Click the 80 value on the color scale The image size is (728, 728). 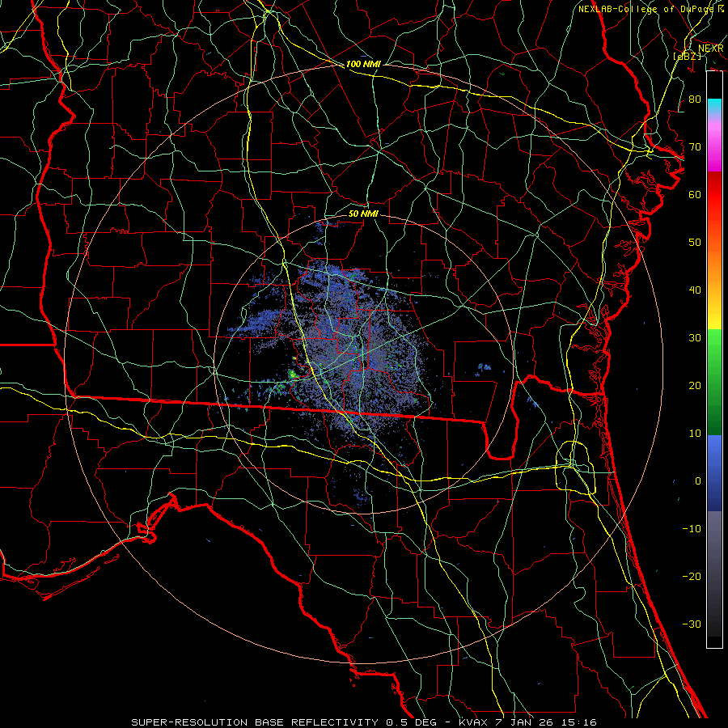695,99
